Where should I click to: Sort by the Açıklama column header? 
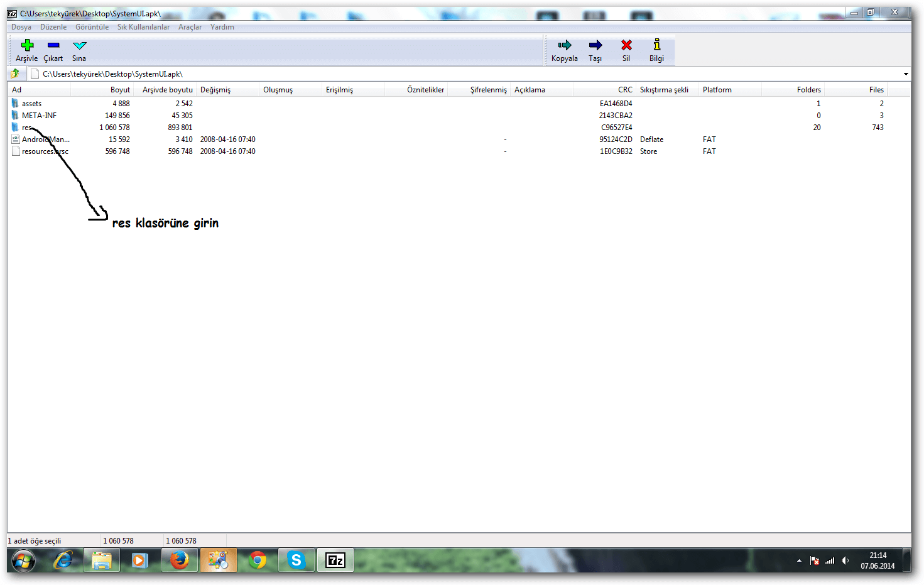[x=541, y=90]
